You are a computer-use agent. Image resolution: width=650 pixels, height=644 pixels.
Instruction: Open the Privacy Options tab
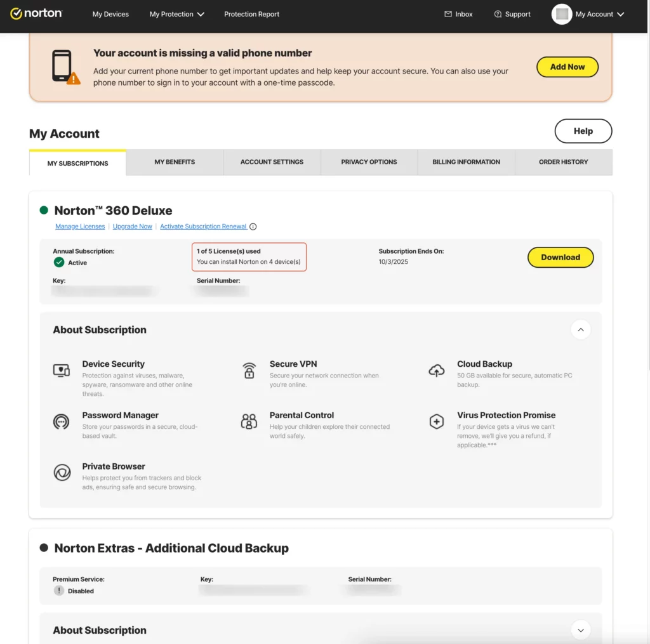click(369, 162)
